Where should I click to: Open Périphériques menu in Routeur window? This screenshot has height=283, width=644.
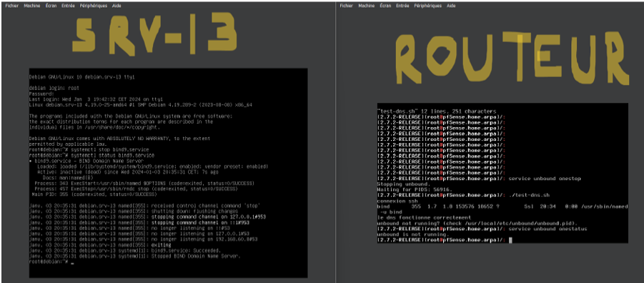[x=428, y=6]
